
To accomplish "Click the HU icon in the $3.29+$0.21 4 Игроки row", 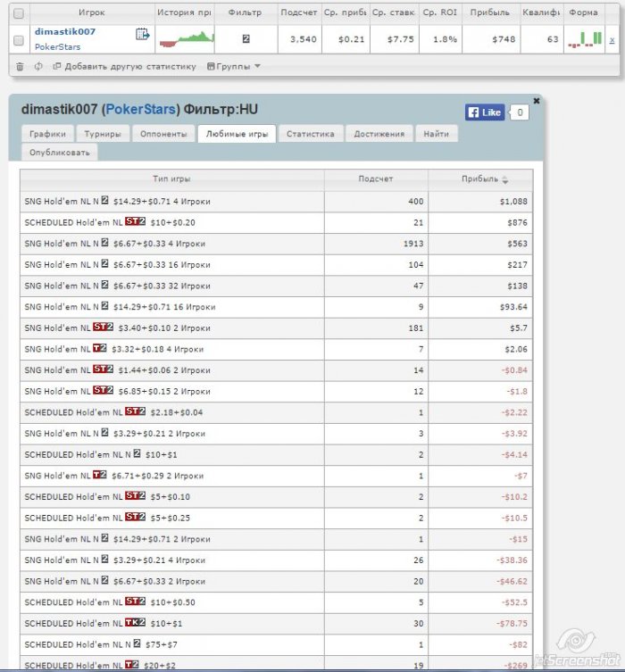I will (104, 559).
